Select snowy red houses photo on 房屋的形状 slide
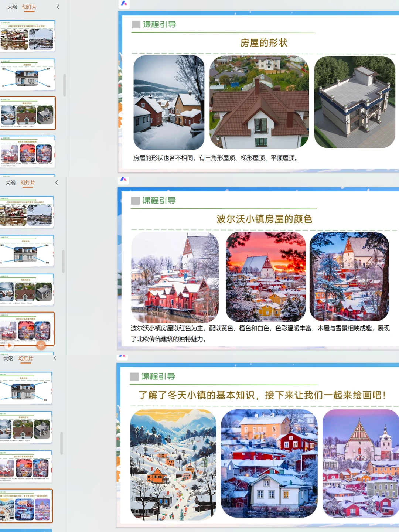The width and height of the screenshot is (399, 532). pyautogui.click(x=169, y=102)
